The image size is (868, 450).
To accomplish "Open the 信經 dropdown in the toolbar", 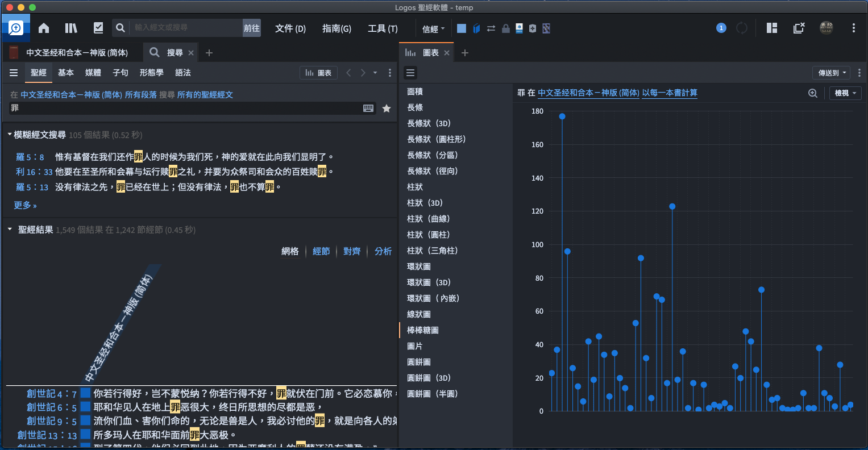I will [434, 28].
